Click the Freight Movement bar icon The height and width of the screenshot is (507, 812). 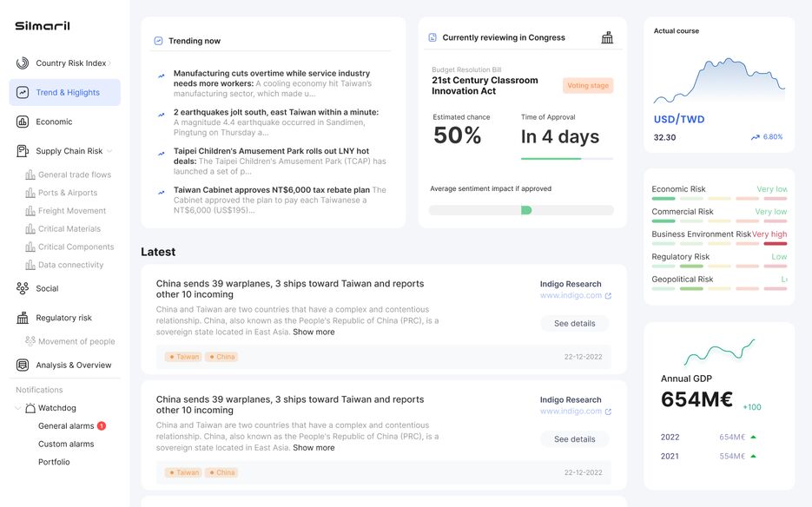pos(30,211)
